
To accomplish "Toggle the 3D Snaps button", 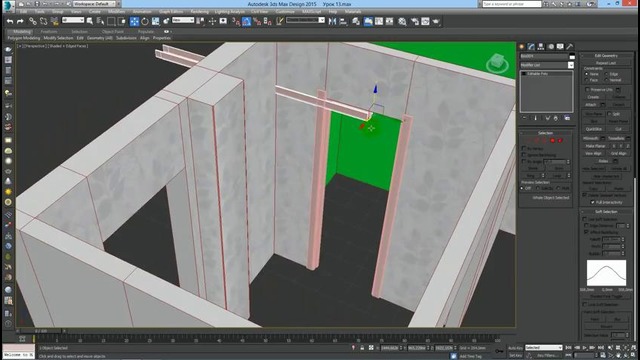I will coord(236,21).
